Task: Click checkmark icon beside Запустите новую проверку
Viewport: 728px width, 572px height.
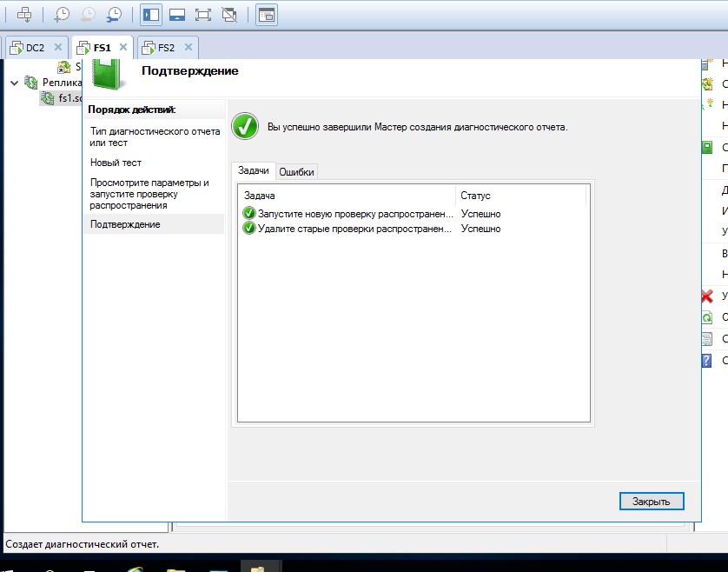Action: pyautogui.click(x=248, y=213)
